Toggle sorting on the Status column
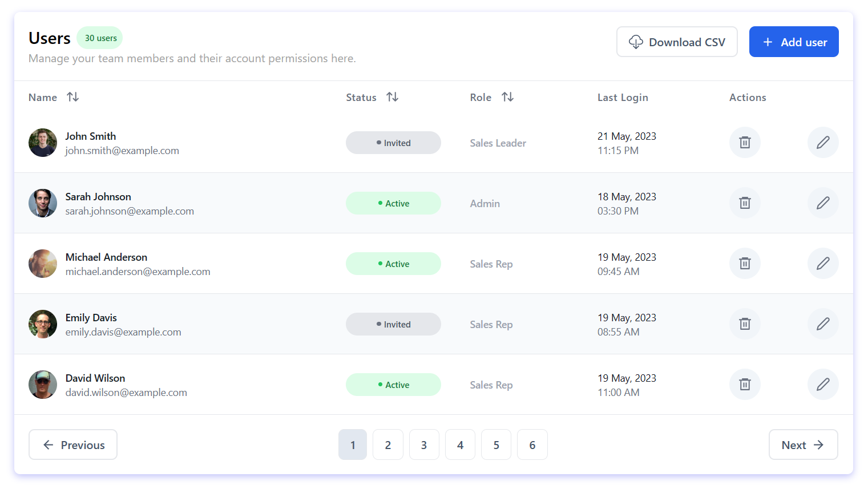This screenshot has height=489, width=868. pyautogui.click(x=392, y=97)
